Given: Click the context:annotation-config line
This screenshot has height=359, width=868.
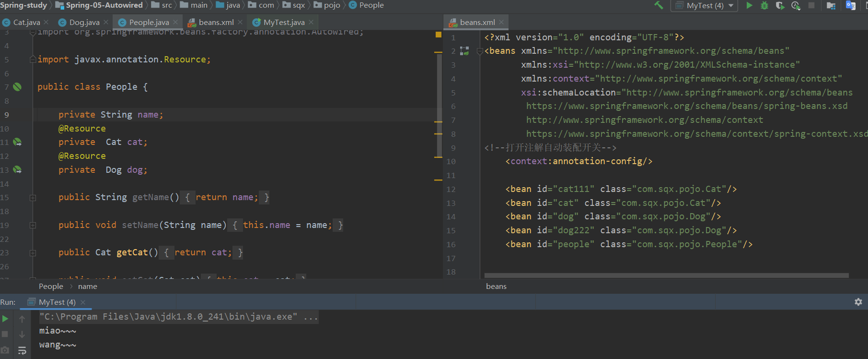Looking at the screenshot, I should pos(579,161).
